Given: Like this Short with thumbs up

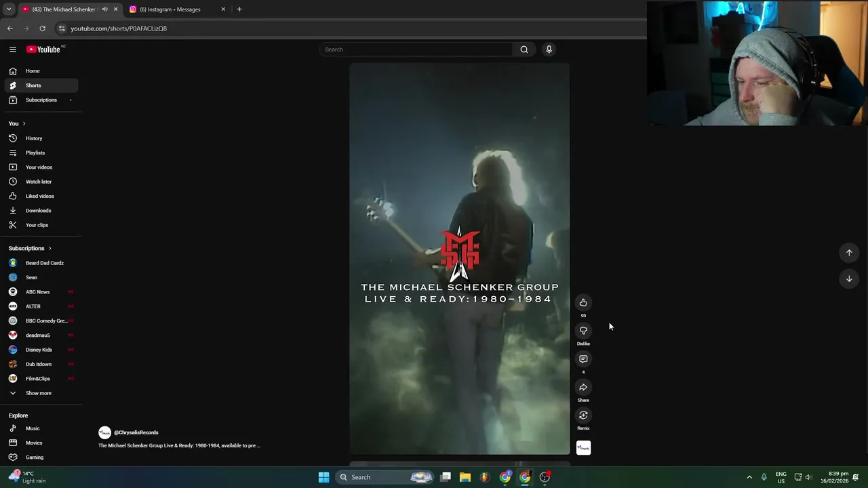Looking at the screenshot, I should coord(583,302).
